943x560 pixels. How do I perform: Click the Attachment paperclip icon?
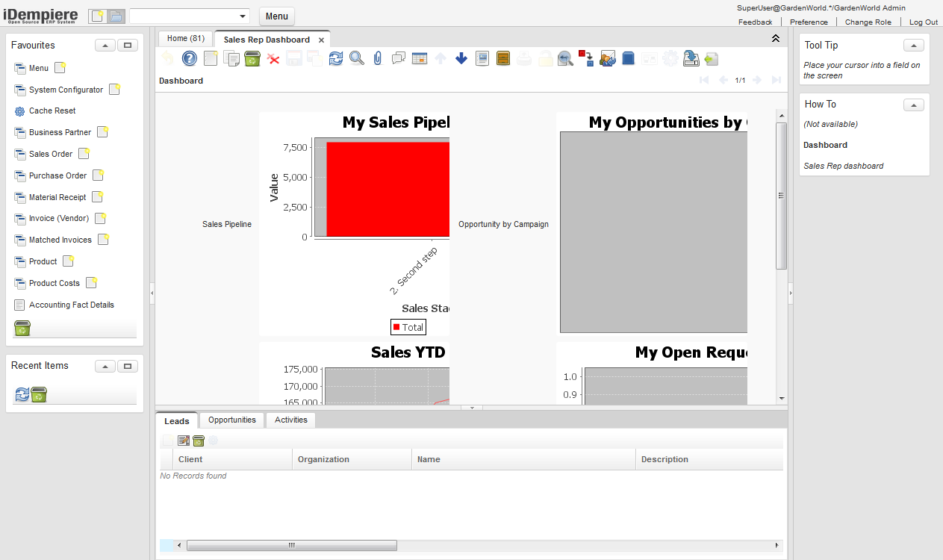(x=378, y=58)
